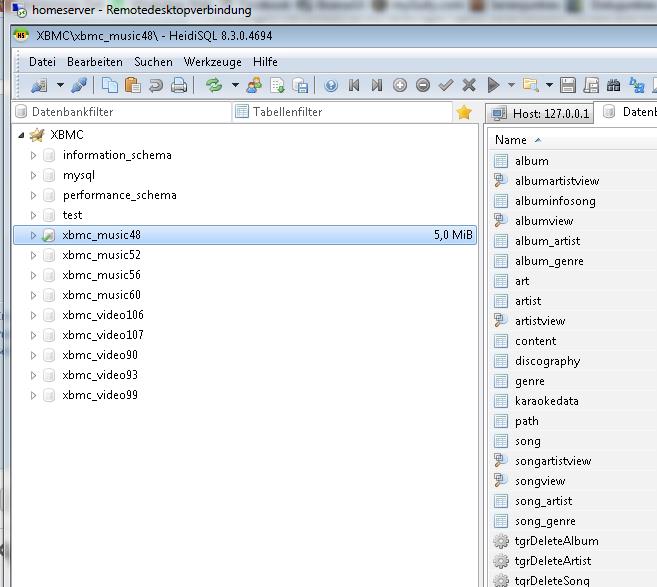
Task: Click the yellow star favorites icon
Action: point(464,112)
